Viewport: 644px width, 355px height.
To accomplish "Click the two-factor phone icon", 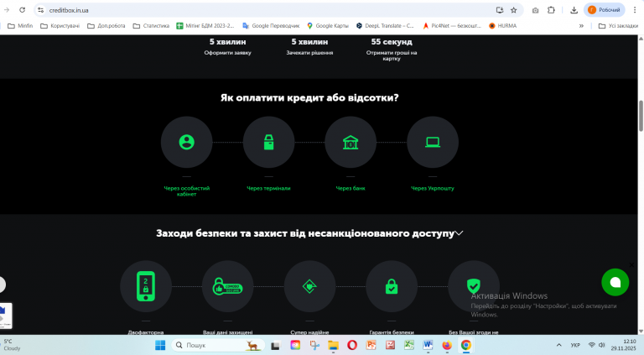I will (x=146, y=286).
